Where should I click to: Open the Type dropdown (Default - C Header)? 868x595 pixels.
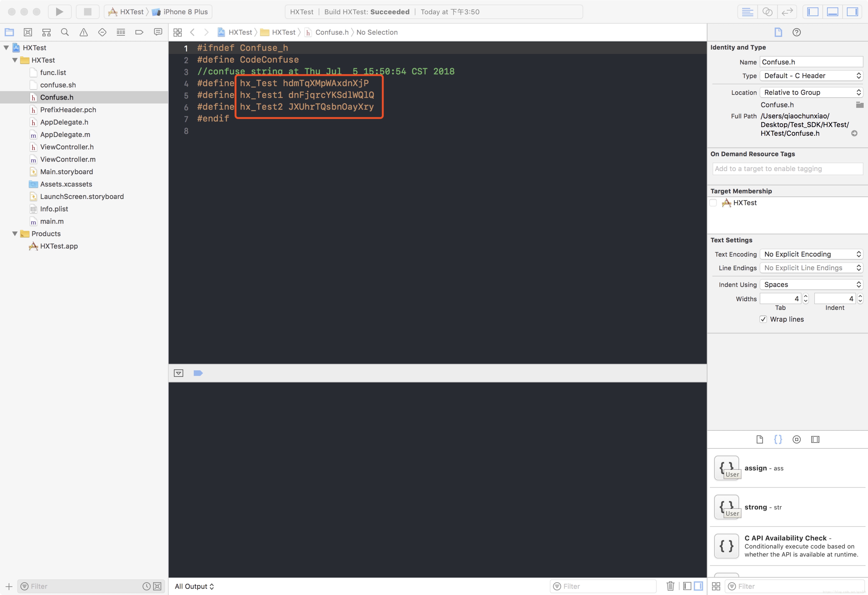click(x=811, y=75)
